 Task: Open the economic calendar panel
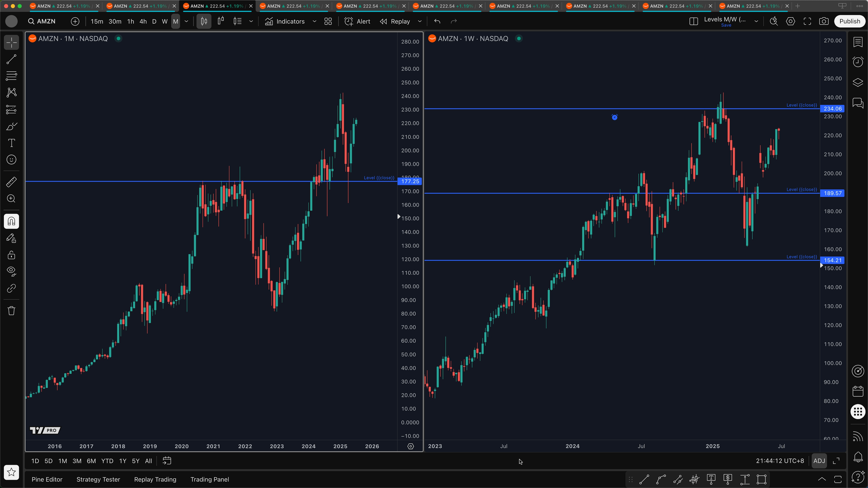tap(858, 391)
